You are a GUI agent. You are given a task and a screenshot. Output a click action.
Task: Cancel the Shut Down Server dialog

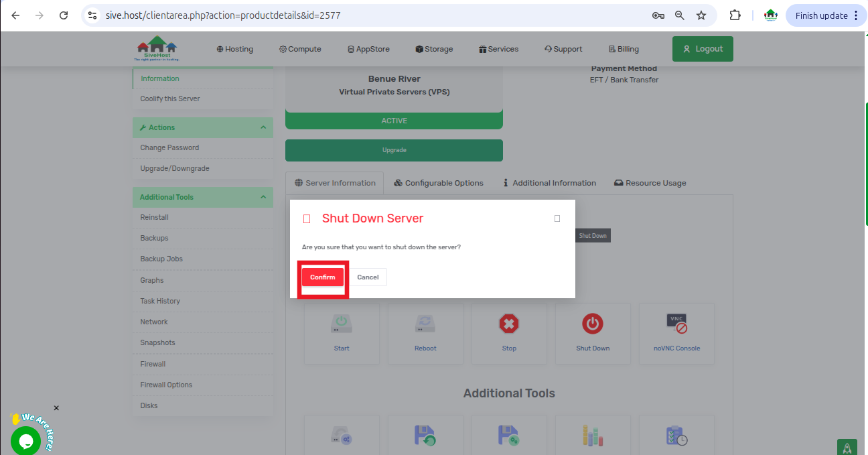pyautogui.click(x=368, y=277)
